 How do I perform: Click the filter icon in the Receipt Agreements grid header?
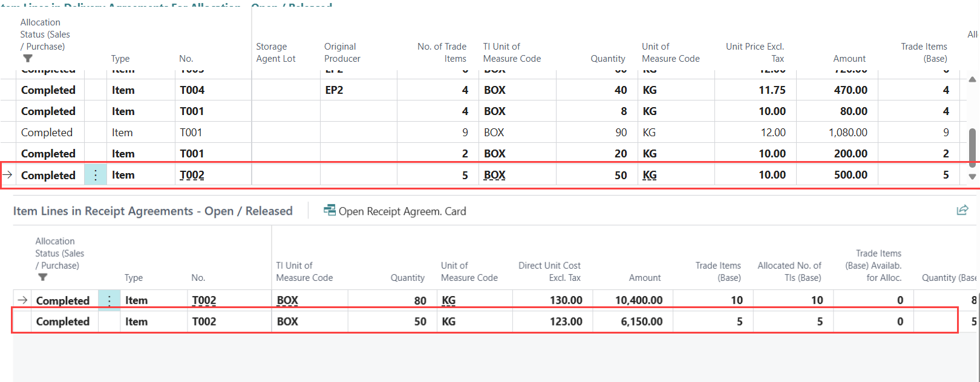42,277
